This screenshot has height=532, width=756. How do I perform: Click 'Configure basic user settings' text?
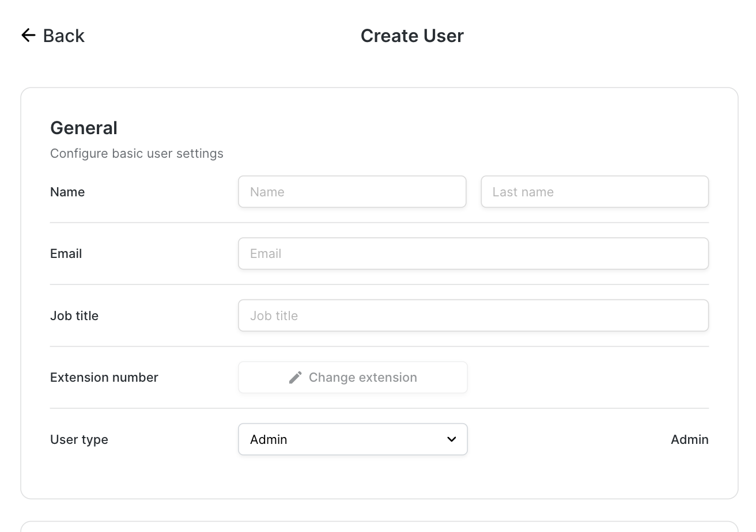(137, 154)
